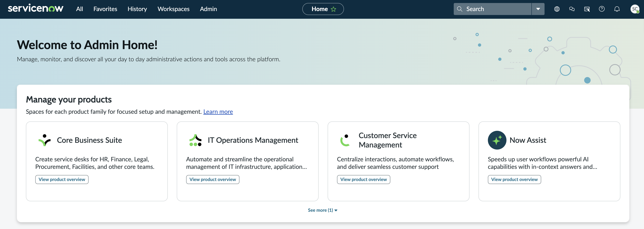Open Customer Service Management card title
The height and width of the screenshot is (229, 644).
387,140
